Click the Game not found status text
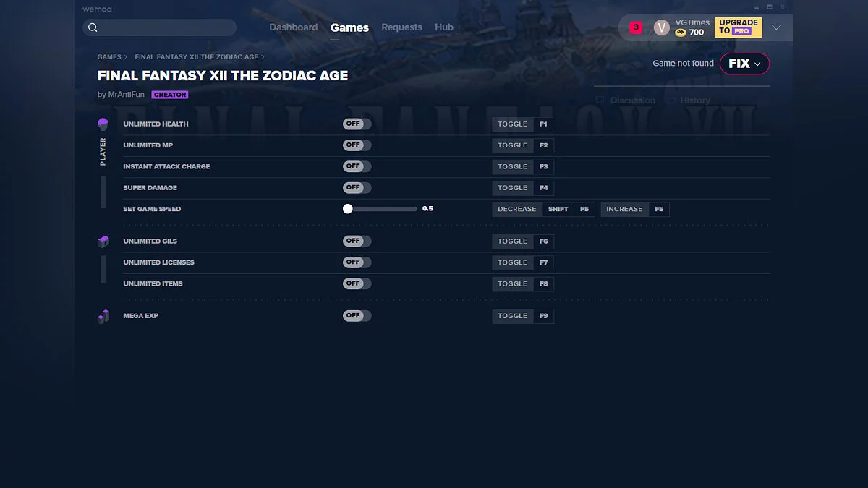Viewport: 868px width, 488px height. (683, 64)
